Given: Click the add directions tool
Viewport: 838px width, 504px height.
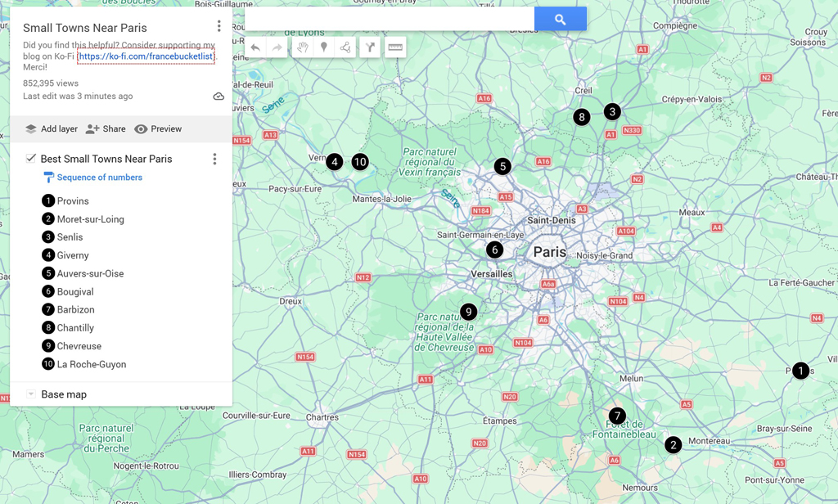Looking at the screenshot, I should click(x=370, y=47).
